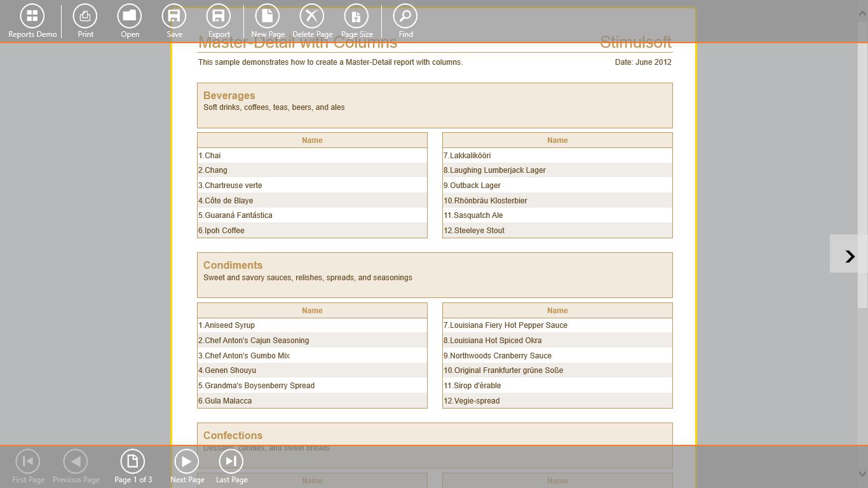Click the 4.Côte de Blaye row
The height and width of the screenshot is (488, 868).
pos(312,200)
